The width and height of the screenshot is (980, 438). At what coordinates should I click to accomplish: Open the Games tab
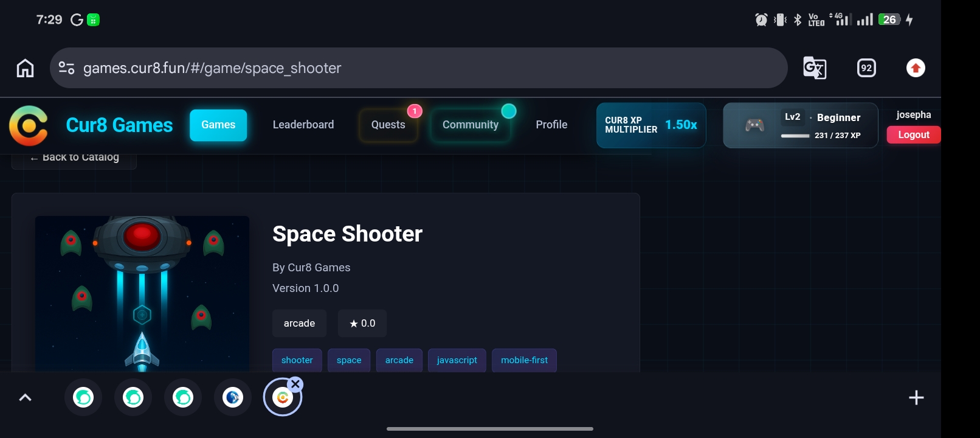(x=218, y=125)
